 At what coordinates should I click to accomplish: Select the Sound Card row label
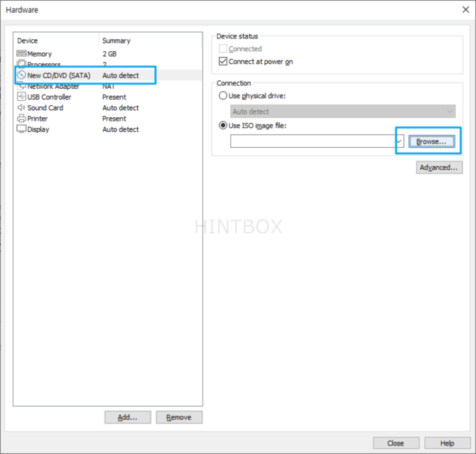click(x=45, y=108)
